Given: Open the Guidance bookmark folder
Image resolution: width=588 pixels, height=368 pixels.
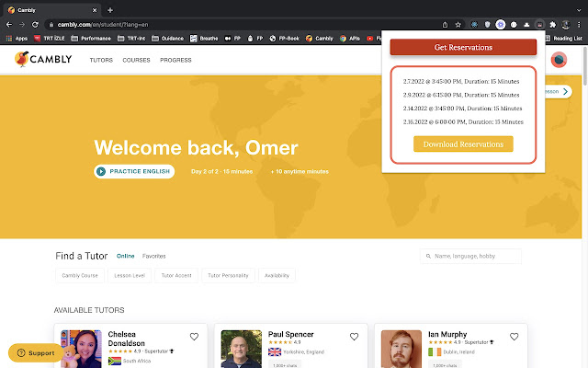Looking at the screenshot, I should (167, 39).
